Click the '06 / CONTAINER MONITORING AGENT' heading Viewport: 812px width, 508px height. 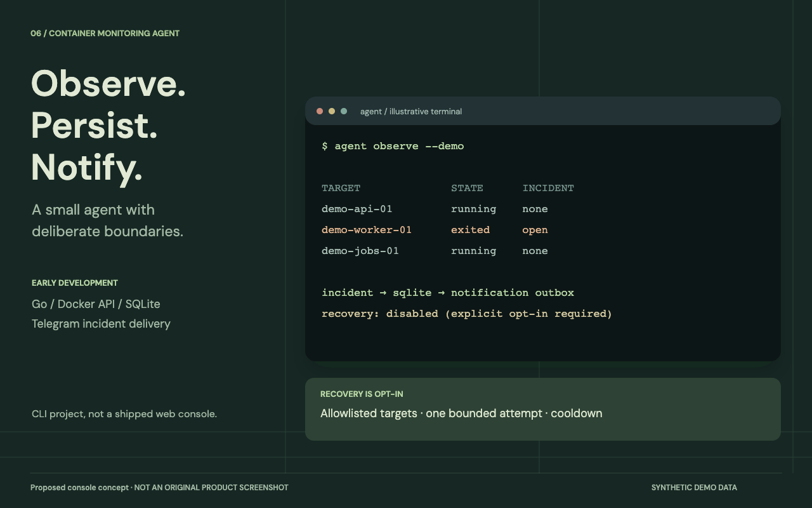click(105, 33)
